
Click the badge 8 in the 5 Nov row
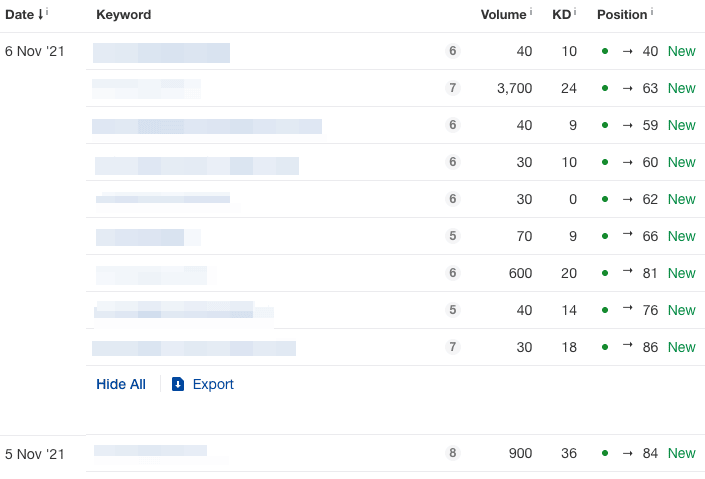(x=452, y=453)
